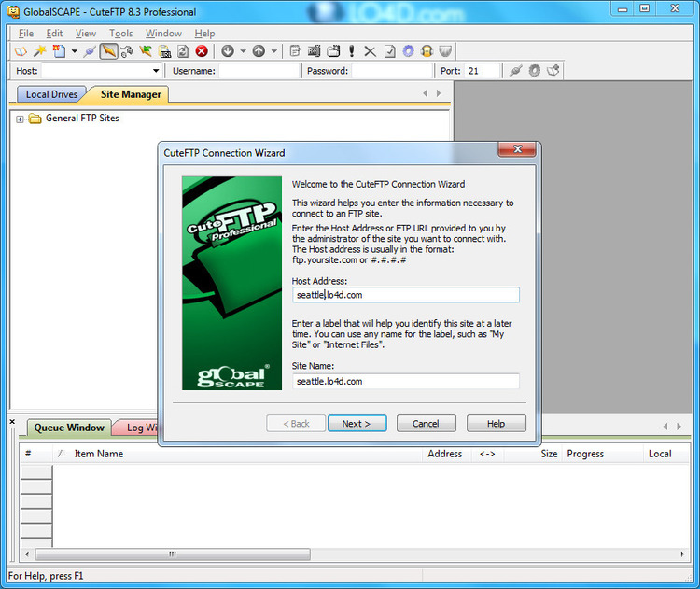Click the New folder toolbar icon

(x=333, y=51)
